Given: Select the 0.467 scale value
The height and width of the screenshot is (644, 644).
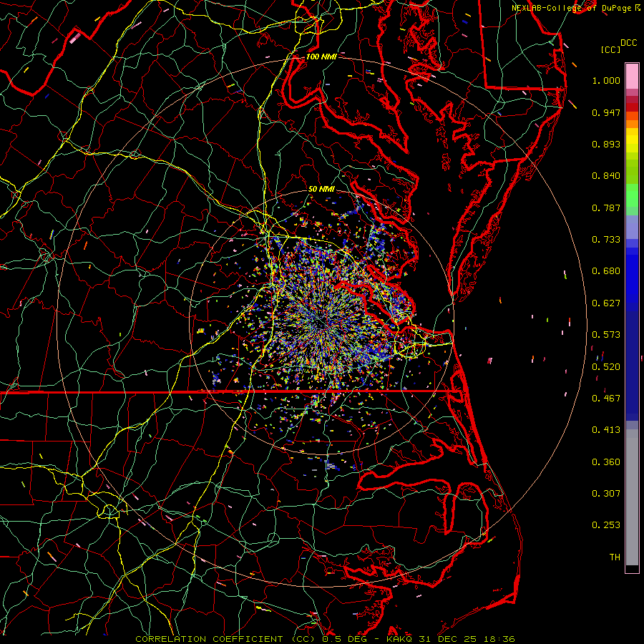Looking at the screenshot, I should pyautogui.click(x=606, y=399).
